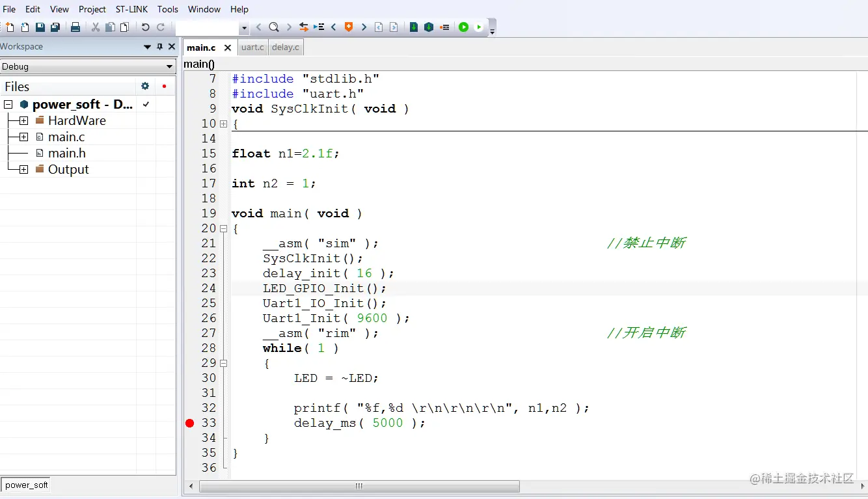Select main.h in the file tree
Viewport: 868px width, 499px height.
pyautogui.click(x=67, y=153)
